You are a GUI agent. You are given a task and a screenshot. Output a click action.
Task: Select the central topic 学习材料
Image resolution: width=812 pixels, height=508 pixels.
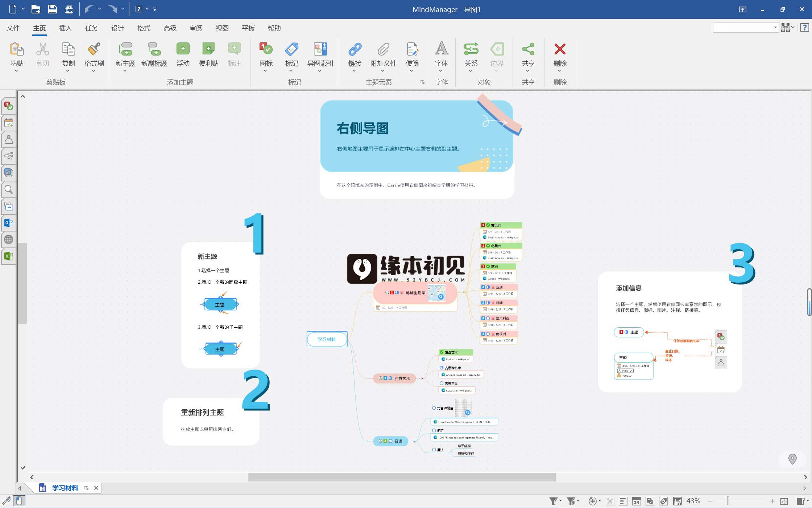[327, 339]
